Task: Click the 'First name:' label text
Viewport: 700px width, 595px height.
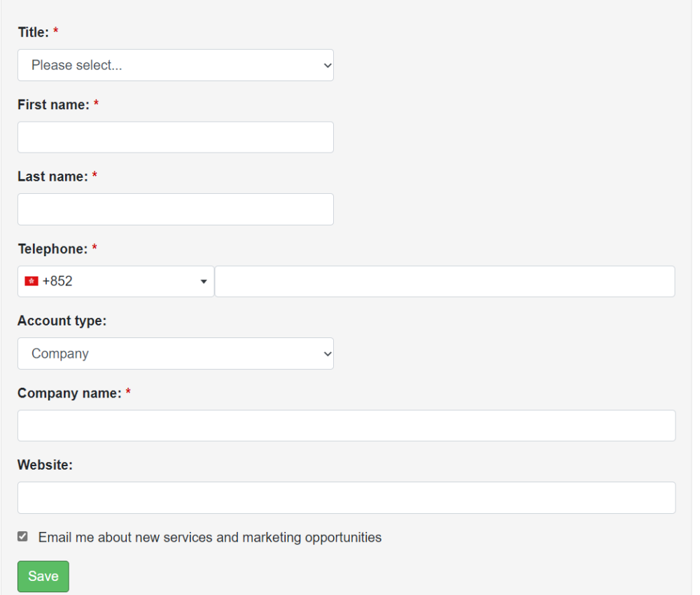Action: (x=53, y=104)
